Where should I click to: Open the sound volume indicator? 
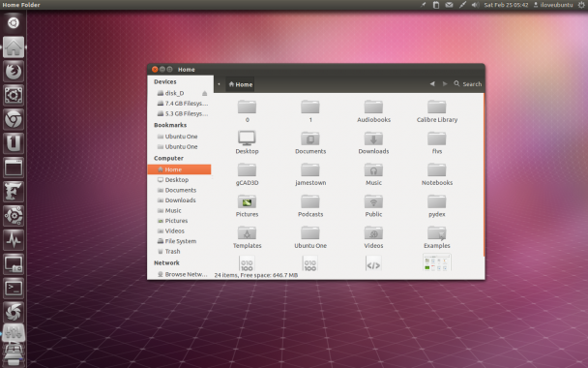pos(475,5)
